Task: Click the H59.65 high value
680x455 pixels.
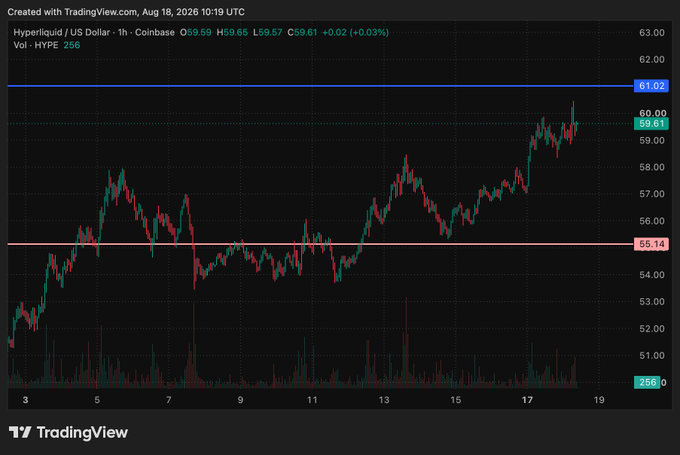Action: tap(232, 33)
